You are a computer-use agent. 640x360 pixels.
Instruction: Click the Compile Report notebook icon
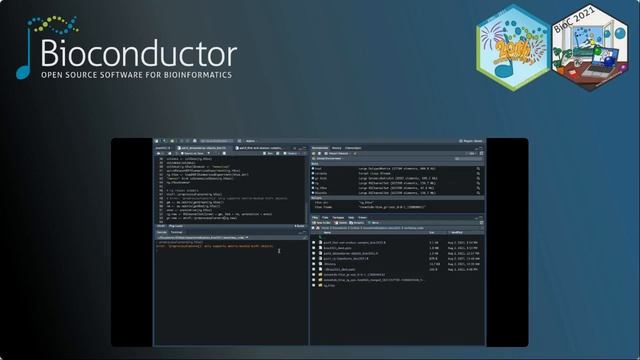pos(224,153)
